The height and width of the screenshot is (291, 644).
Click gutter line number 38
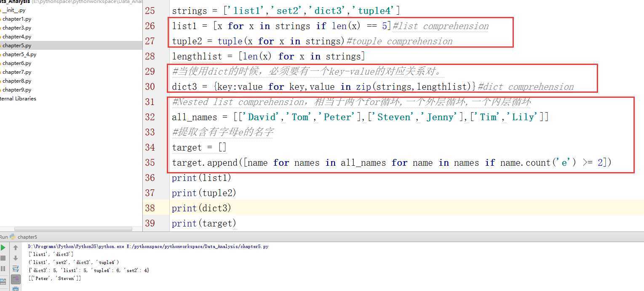tap(150, 208)
